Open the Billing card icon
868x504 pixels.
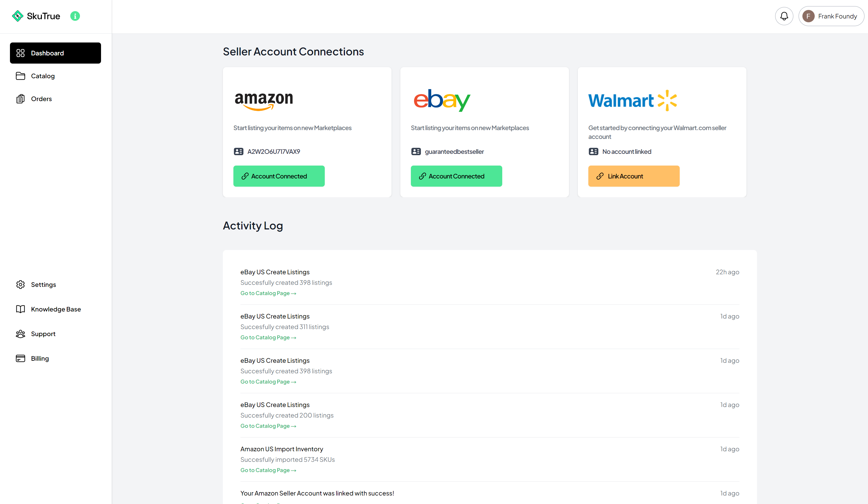[20, 358]
